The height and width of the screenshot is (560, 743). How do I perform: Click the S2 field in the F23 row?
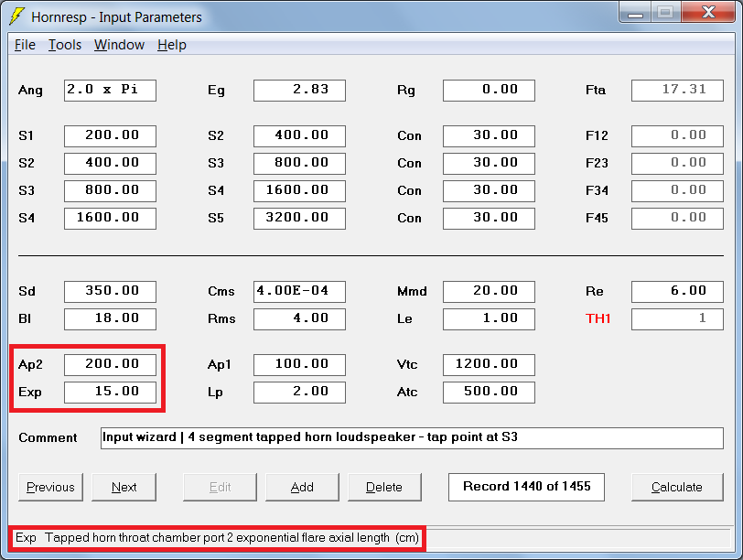(x=110, y=164)
